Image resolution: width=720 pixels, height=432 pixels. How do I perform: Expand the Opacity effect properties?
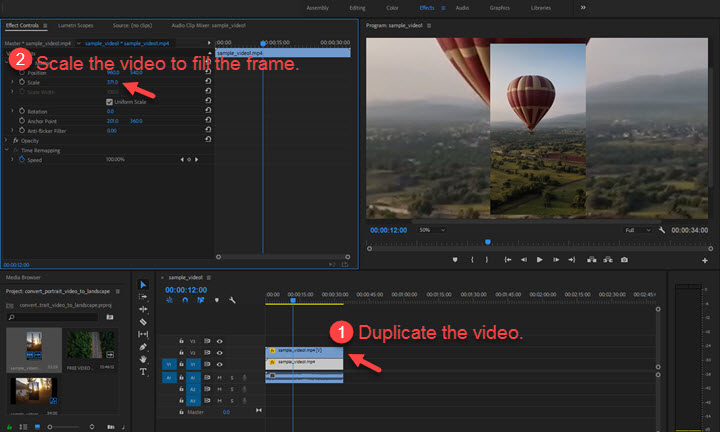pyautogui.click(x=6, y=140)
